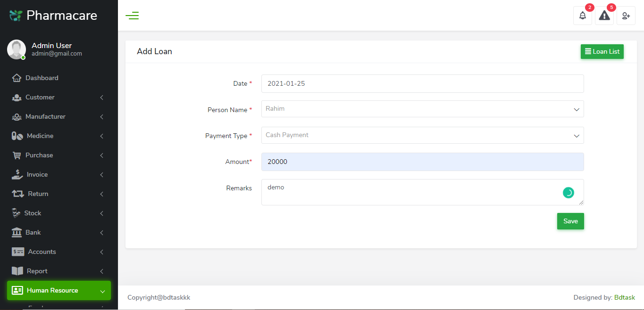Open the Person Name dropdown
Viewport: 644px width, 310px height.
pyautogui.click(x=422, y=109)
